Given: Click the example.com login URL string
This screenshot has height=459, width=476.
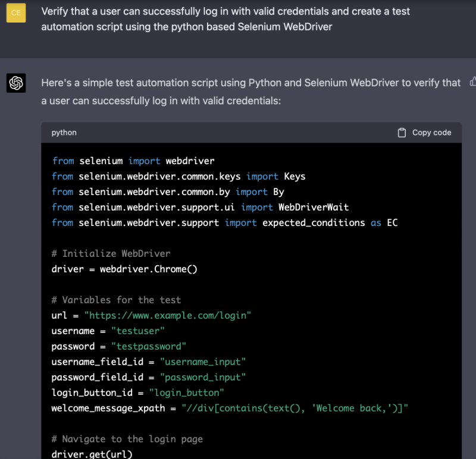Looking at the screenshot, I should (x=168, y=315).
